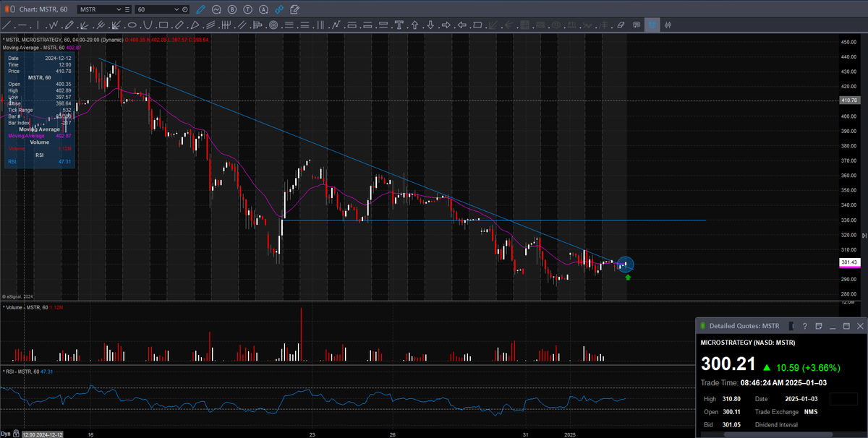Click the circled B icon
Screen dimensions: 868x438
tap(232, 9)
